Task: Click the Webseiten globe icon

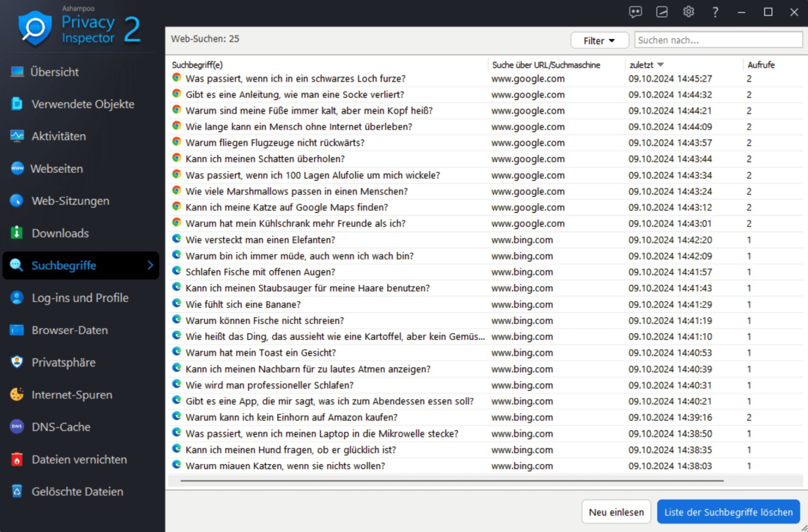Action: 16,168
